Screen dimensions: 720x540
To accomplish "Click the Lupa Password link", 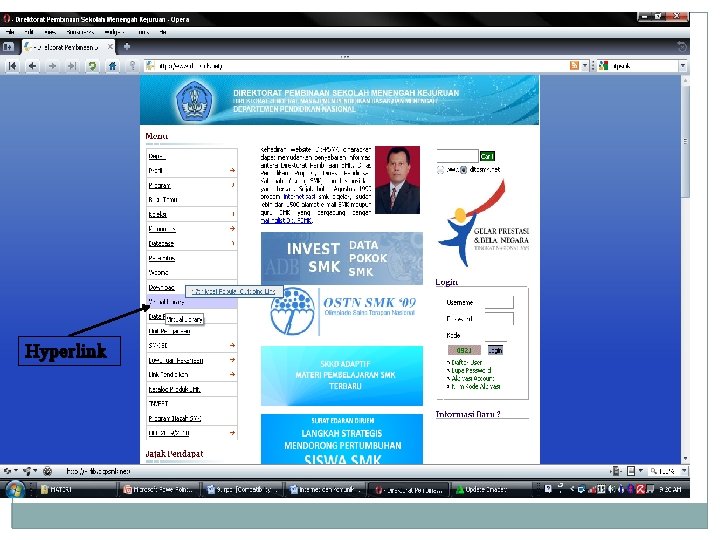I will 471,370.
